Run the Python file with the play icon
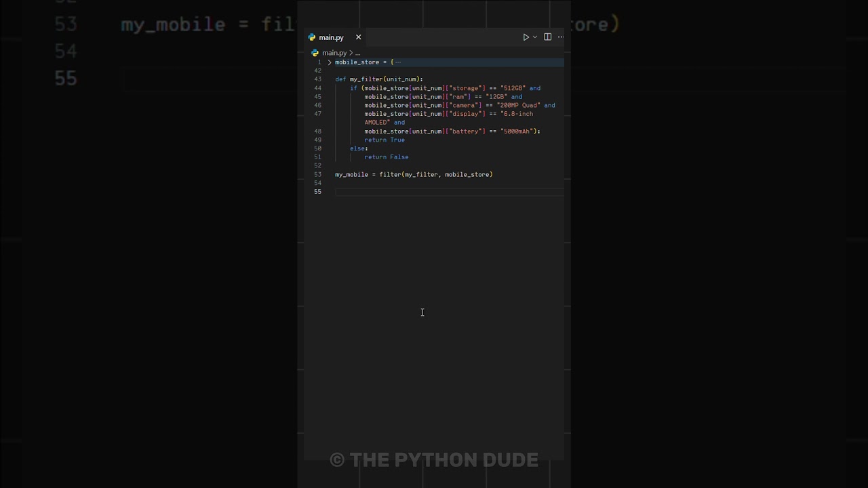Screen dimensions: 868x488 coord(526,37)
